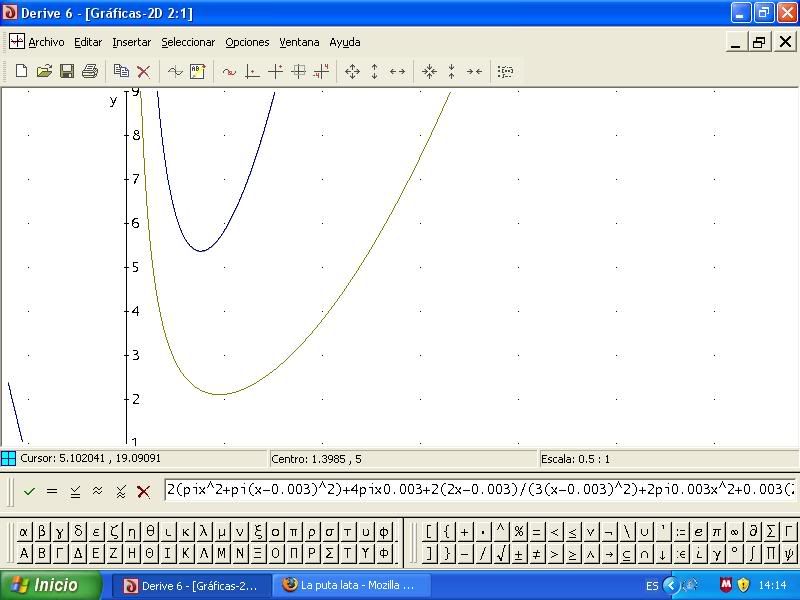Click the plot expression sine-wave icon

pos(175,71)
